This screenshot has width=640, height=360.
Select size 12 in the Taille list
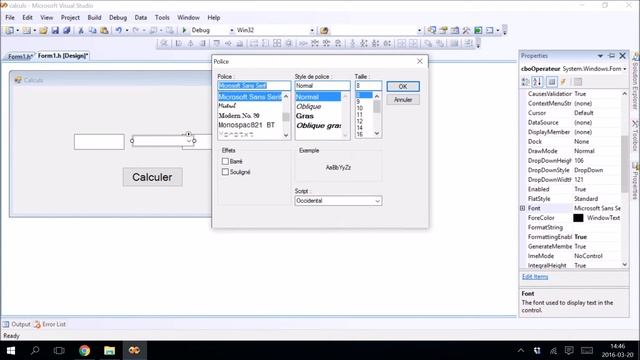pyautogui.click(x=360, y=121)
